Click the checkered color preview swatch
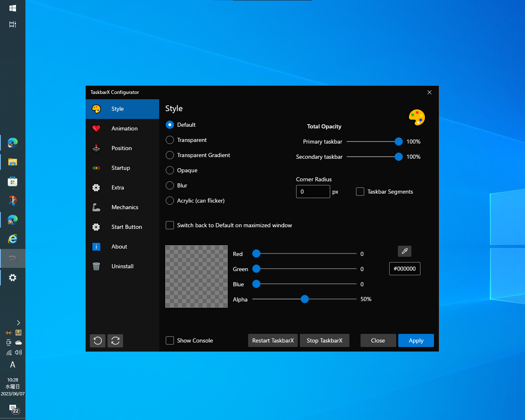The image size is (525, 420). coord(196,276)
